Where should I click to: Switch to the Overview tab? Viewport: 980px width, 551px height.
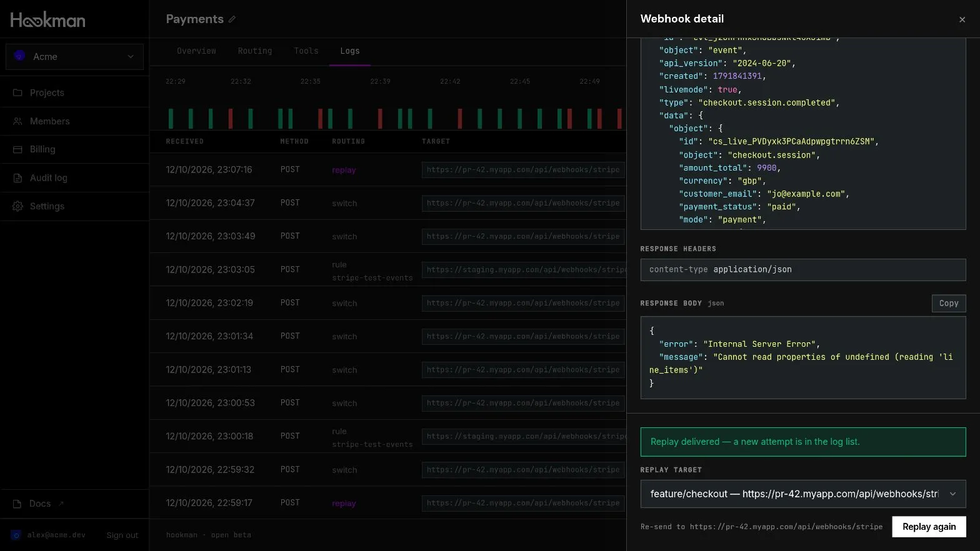click(x=196, y=51)
